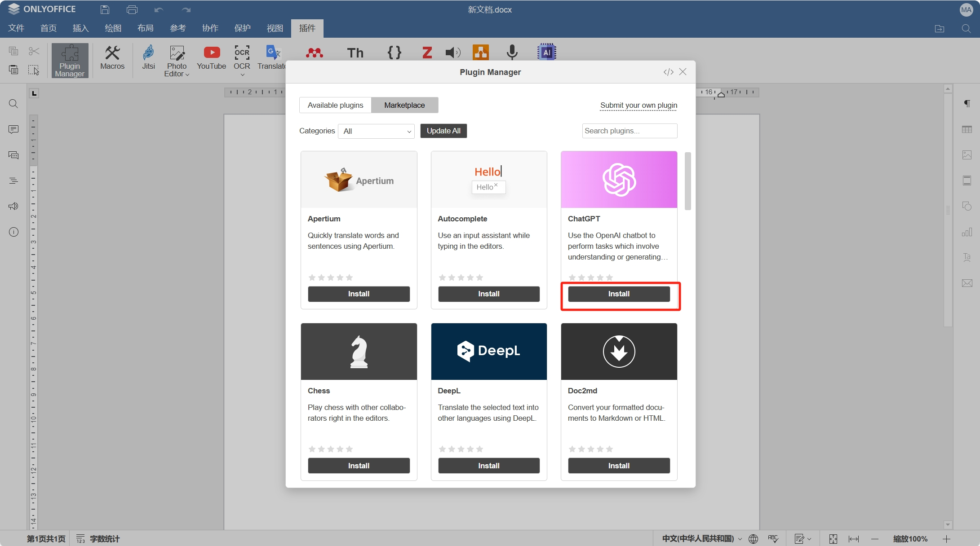This screenshot has width=980, height=546.
Task: Open the comments panel in left sidebar
Action: 13,129
